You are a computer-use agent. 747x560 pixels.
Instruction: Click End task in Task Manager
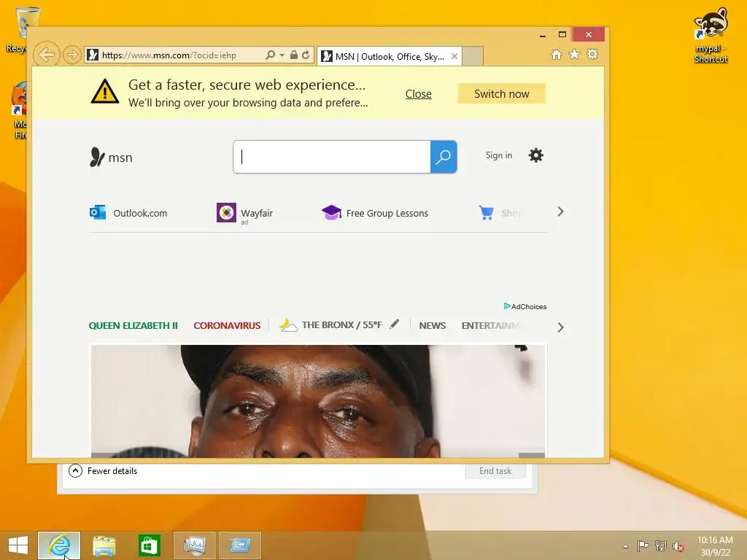pyautogui.click(x=495, y=471)
